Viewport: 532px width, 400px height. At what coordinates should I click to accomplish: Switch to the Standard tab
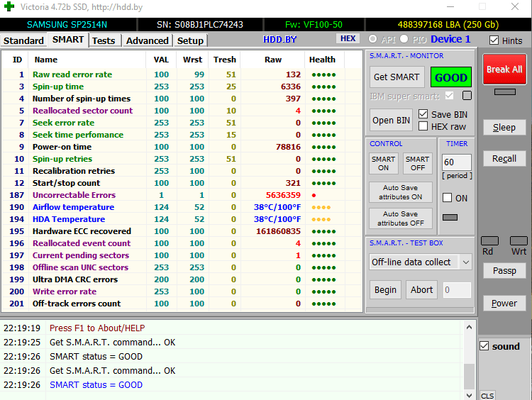pyautogui.click(x=23, y=40)
